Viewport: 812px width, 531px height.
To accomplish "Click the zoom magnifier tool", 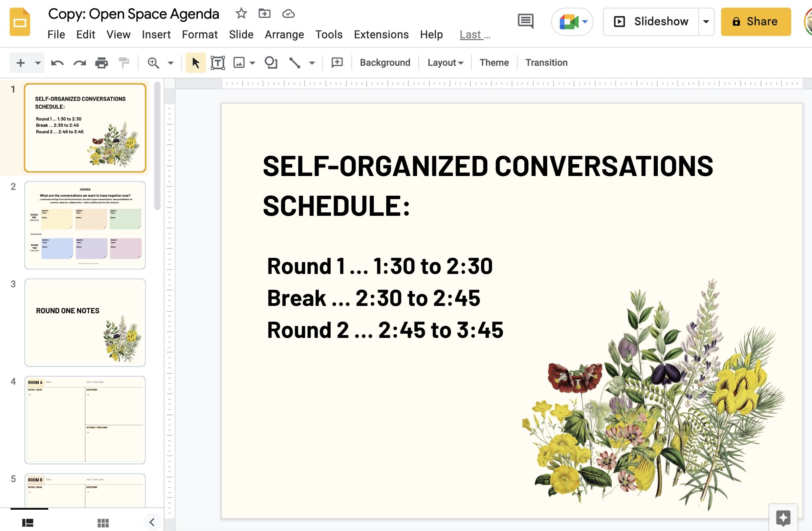I will (x=153, y=63).
